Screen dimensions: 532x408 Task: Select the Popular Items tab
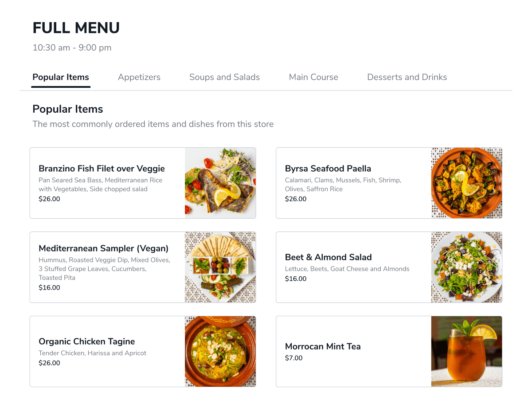[61, 77]
